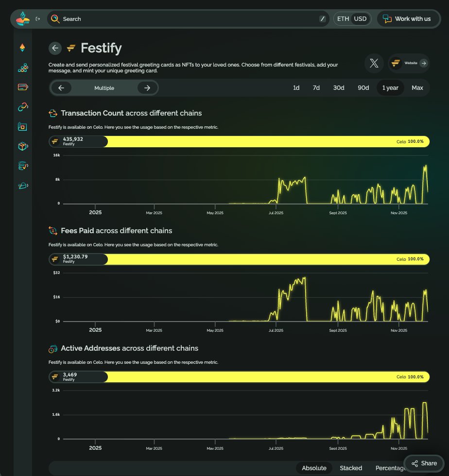Viewport: 449px width, 476px height.
Task: Click the Transaction Count section icon
Action: point(53,113)
